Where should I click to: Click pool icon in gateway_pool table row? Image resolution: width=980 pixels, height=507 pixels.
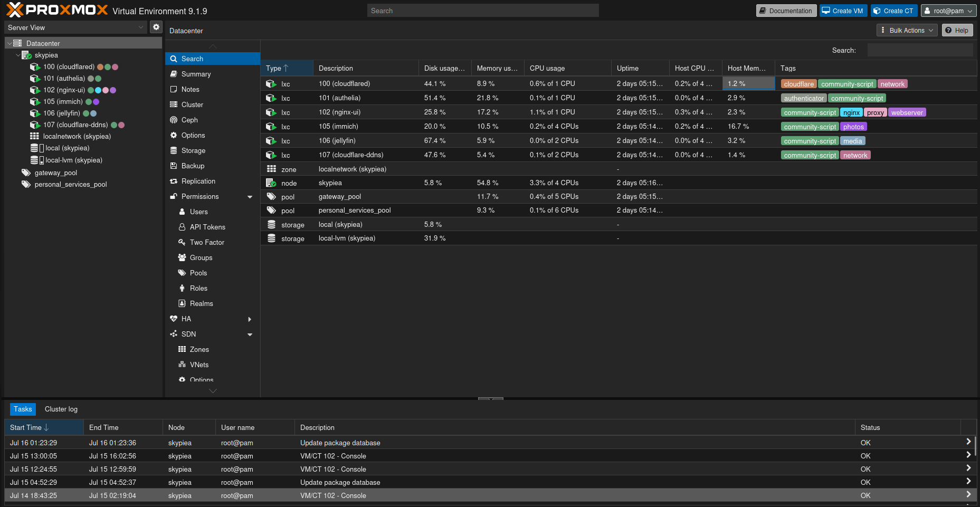[x=271, y=197]
